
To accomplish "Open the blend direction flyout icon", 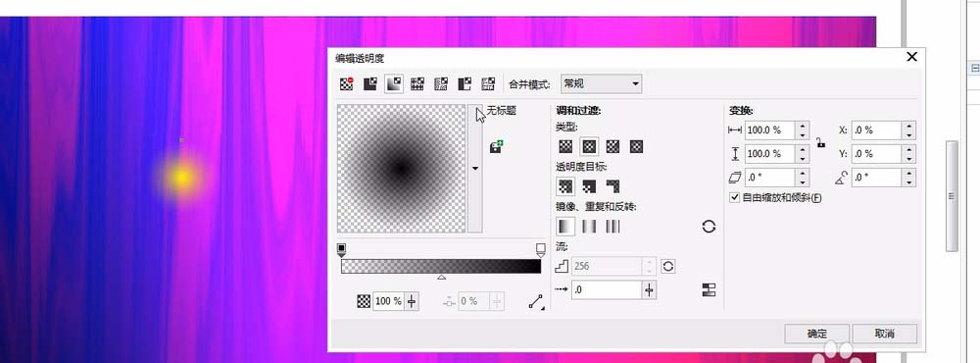I will tap(536, 301).
